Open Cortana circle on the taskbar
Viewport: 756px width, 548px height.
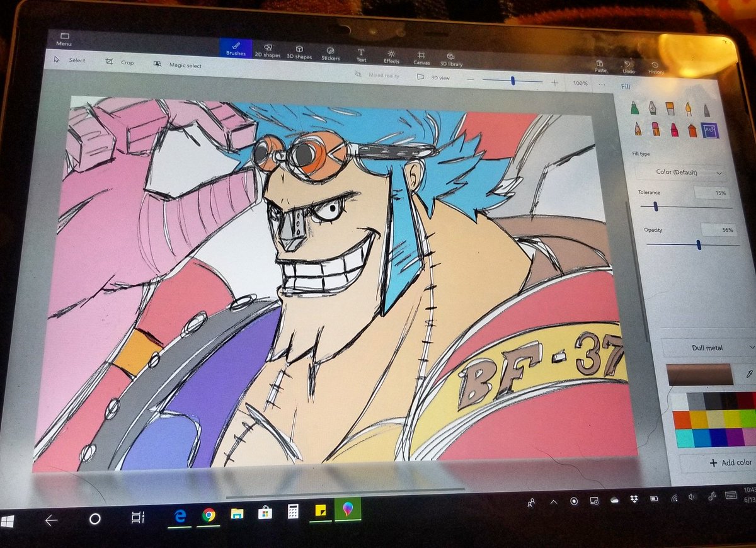coord(94,519)
